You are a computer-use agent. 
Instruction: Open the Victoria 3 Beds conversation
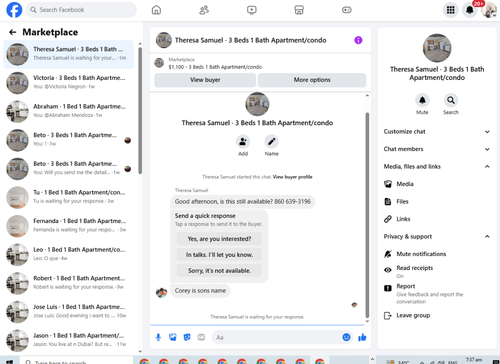pyautogui.click(x=69, y=83)
